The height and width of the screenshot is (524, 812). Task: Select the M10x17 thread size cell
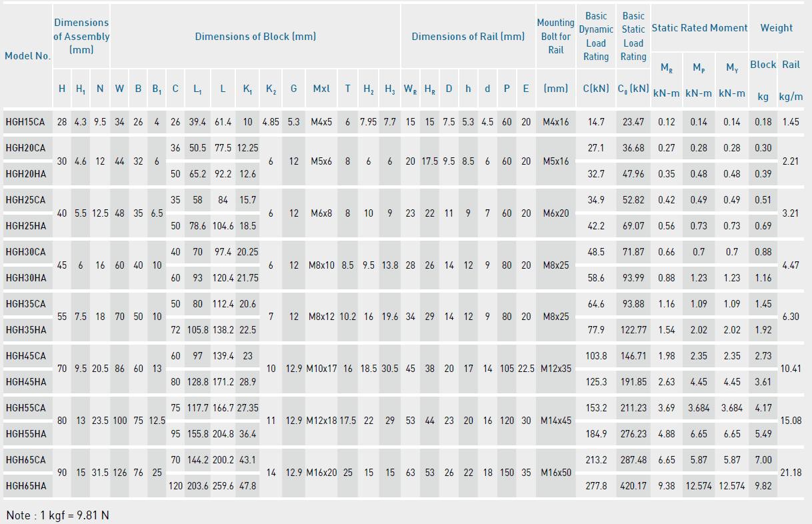tap(321, 369)
